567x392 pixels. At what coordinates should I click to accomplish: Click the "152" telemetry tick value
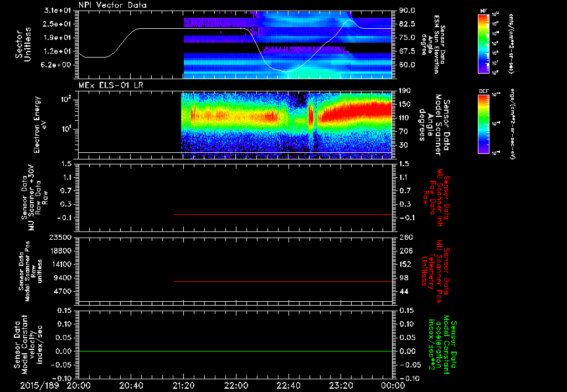(x=406, y=264)
